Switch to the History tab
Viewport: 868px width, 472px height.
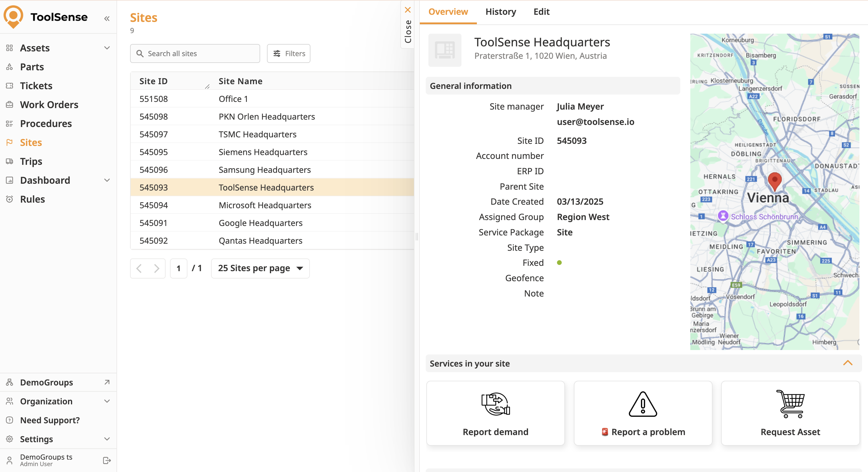[x=501, y=12]
